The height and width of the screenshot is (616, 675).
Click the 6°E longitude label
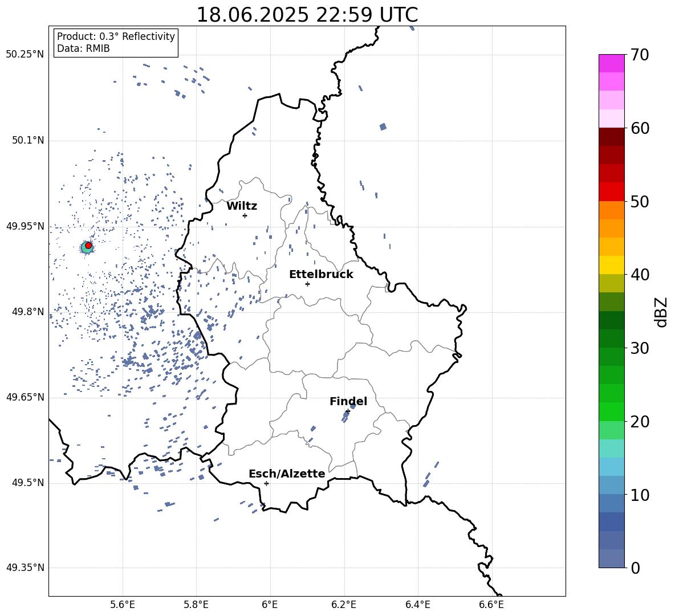coord(270,605)
